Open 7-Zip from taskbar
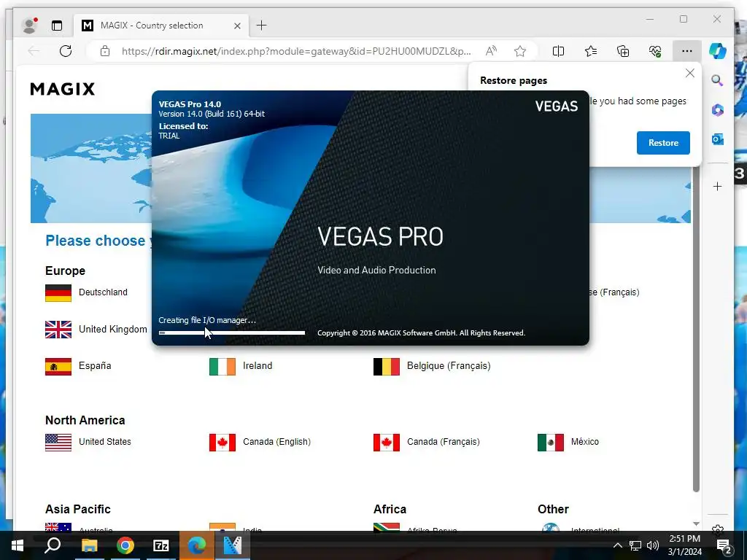The width and height of the screenshot is (747, 560). tap(161, 545)
